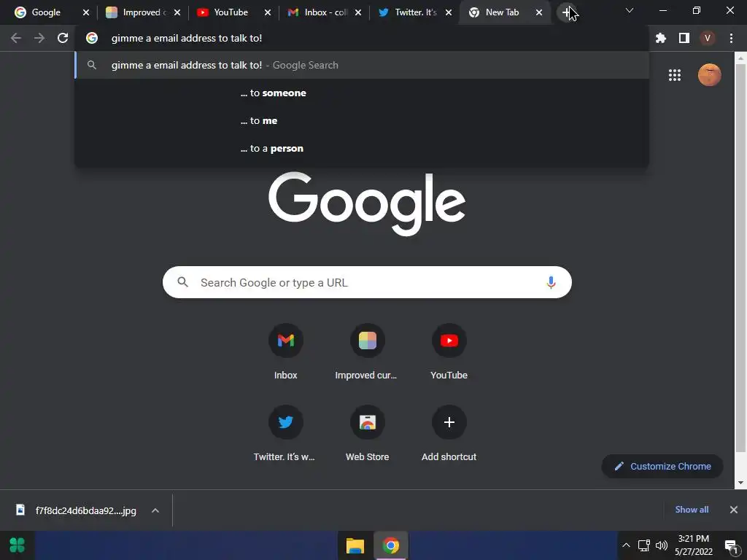This screenshot has height=560, width=747.
Task: Close the Twitter tab
Action: [x=449, y=12]
